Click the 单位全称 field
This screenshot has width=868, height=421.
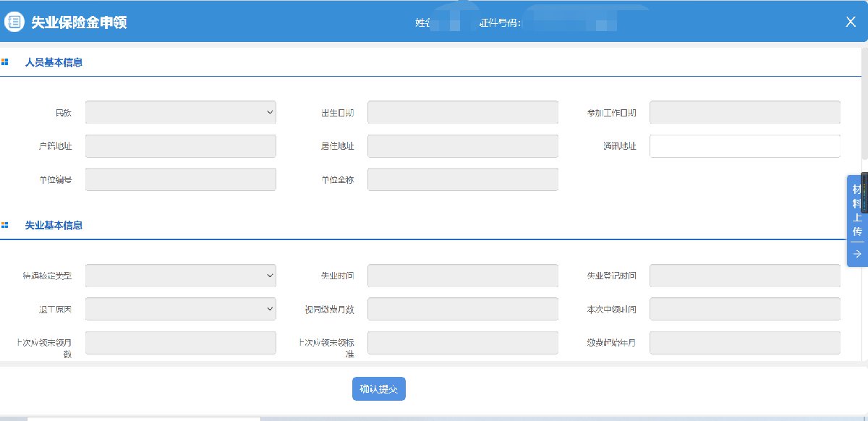pos(462,179)
